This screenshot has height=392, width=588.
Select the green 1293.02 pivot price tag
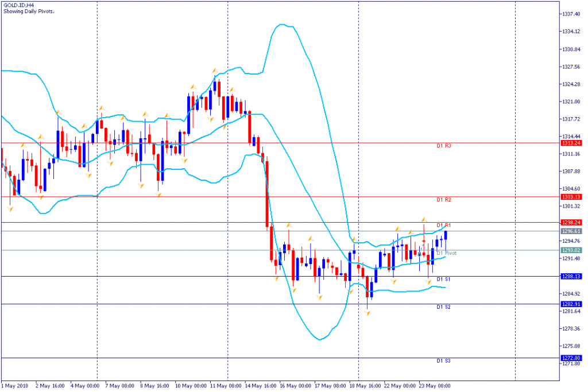click(571, 251)
